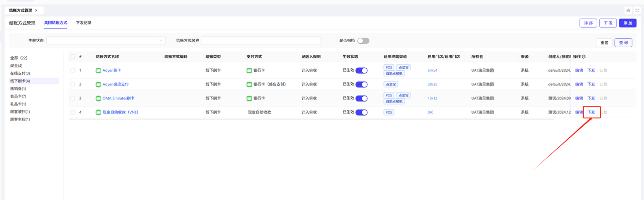
Task: Tick the select-all checkbox in table header
Action: coord(73,57)
